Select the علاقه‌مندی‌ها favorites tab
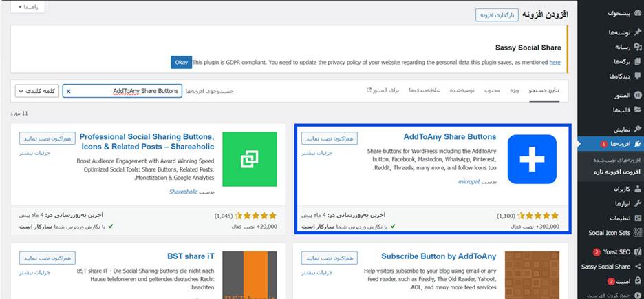 tap(425, 90)
